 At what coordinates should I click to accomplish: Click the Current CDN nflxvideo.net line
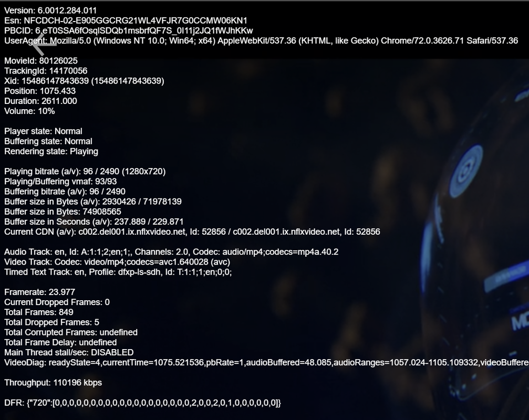[192, 232]
